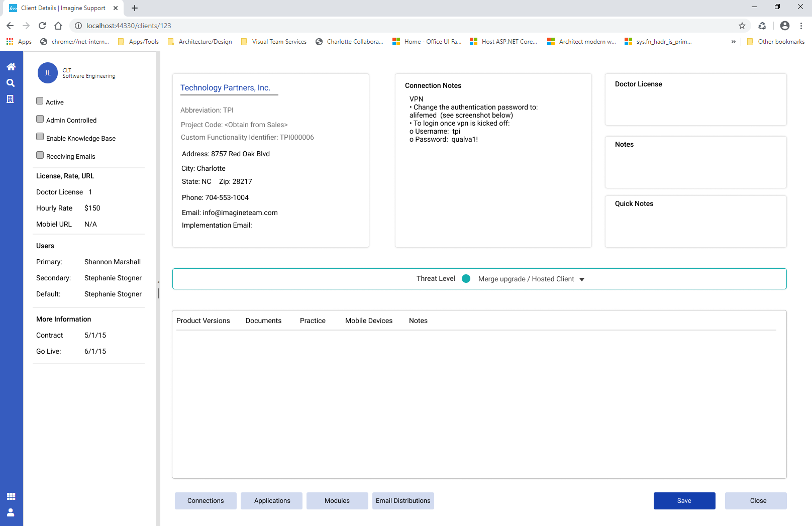Image resolution: width=812 pixels, height=526 pixels.
Task: Switch to the Mobile Devices tab
Action: [369, 321]
